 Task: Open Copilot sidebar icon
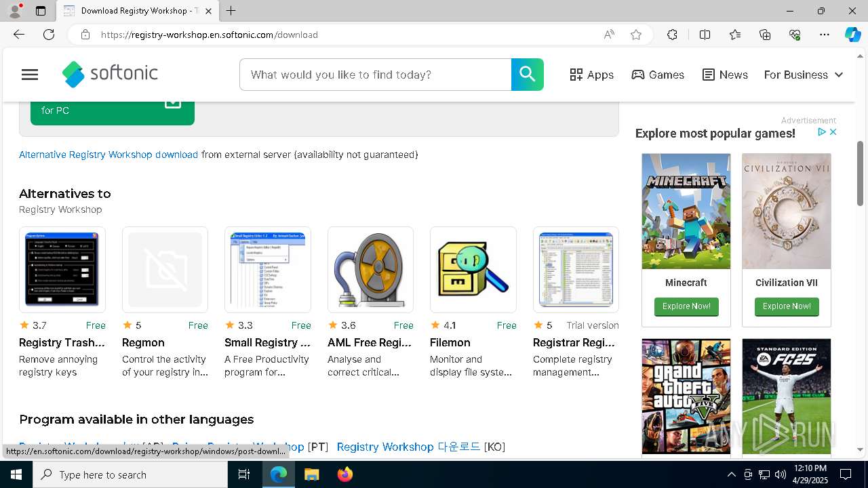pos(852,35)
